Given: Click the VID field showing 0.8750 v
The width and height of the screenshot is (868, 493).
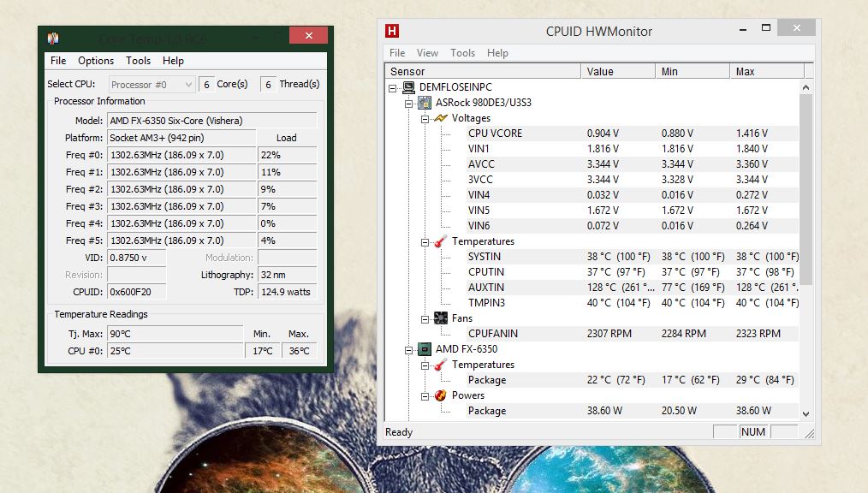Looking at the screenshot, I should [x=136, y=258].
